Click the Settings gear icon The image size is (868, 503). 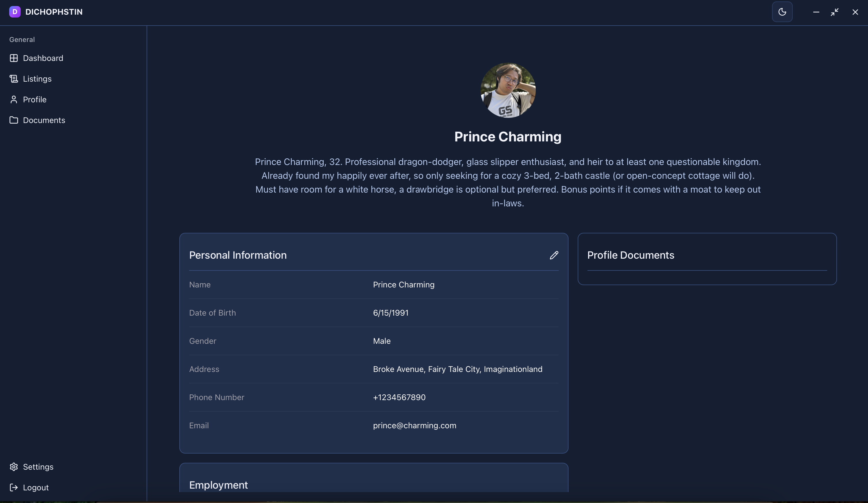(x=14, y=467)
